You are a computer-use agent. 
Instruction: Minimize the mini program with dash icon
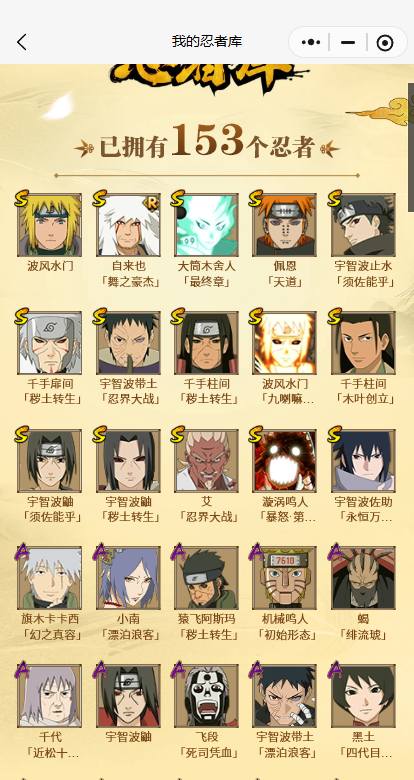point(348,43)
